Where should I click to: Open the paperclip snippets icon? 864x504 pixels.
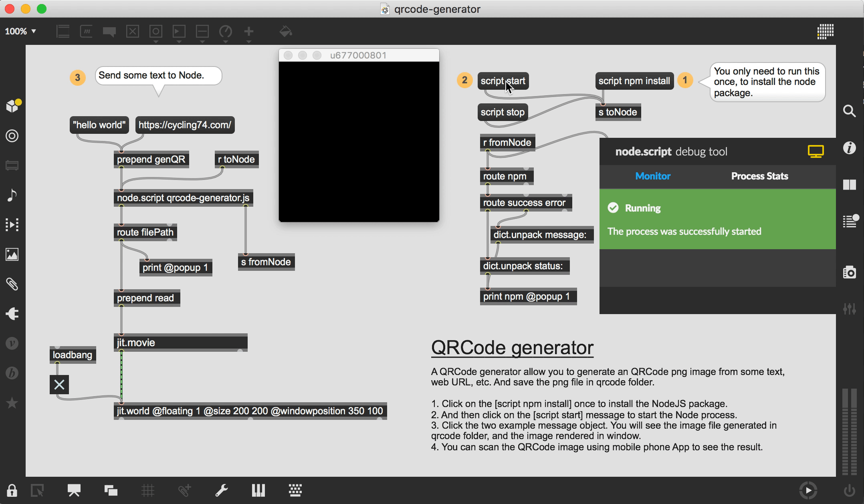[x=12, y=284]
